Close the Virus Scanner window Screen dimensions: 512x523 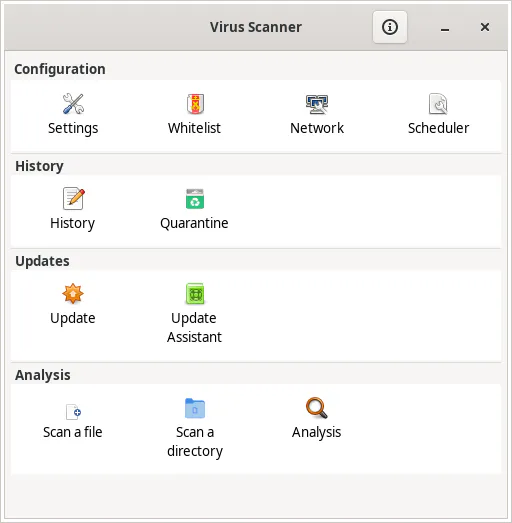[x=485, y=27]
